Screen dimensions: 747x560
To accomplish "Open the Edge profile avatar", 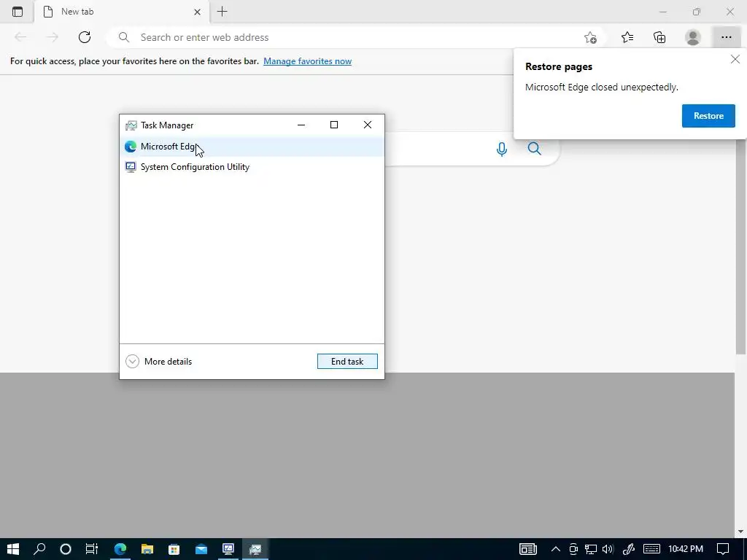I will tap(693, 37).
